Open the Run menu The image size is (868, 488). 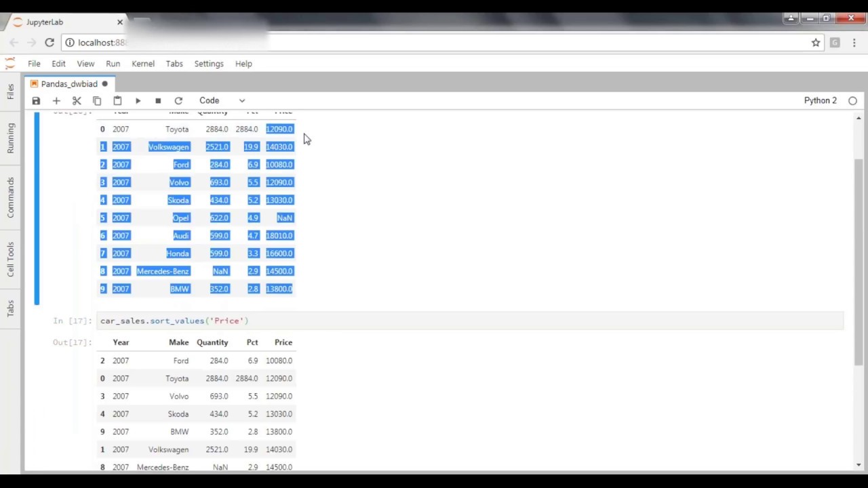[113, 64]
